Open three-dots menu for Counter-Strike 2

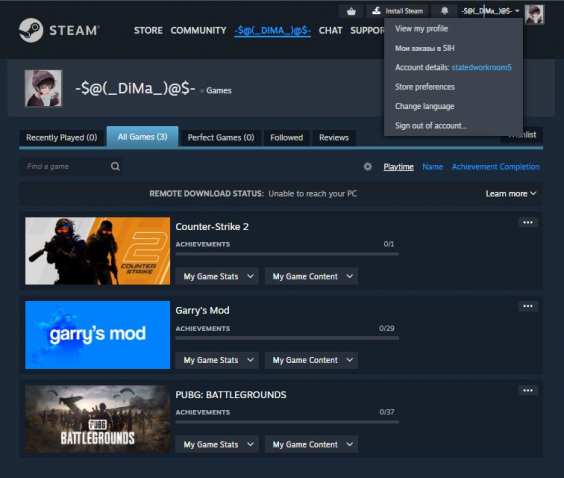click(528, 222)
